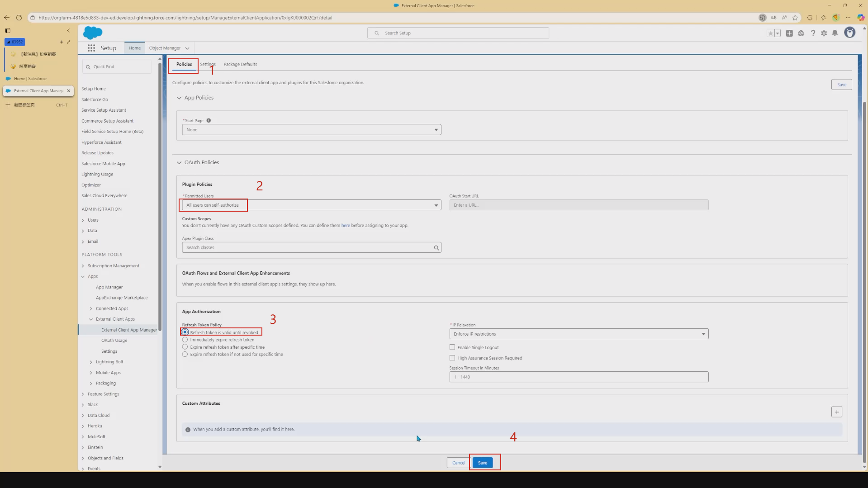Open browser extensions puzzle icon
The height and width of the screenshot is (488, 868).
click(810, 18)
